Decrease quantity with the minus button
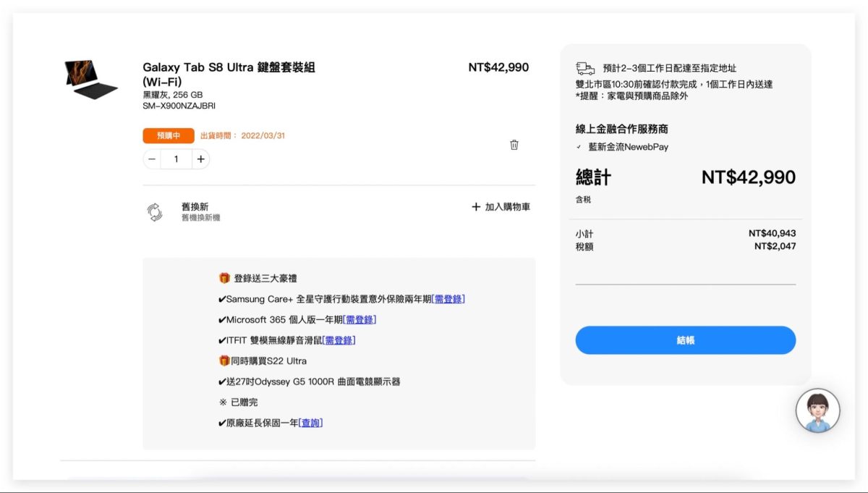 point(152,159)
